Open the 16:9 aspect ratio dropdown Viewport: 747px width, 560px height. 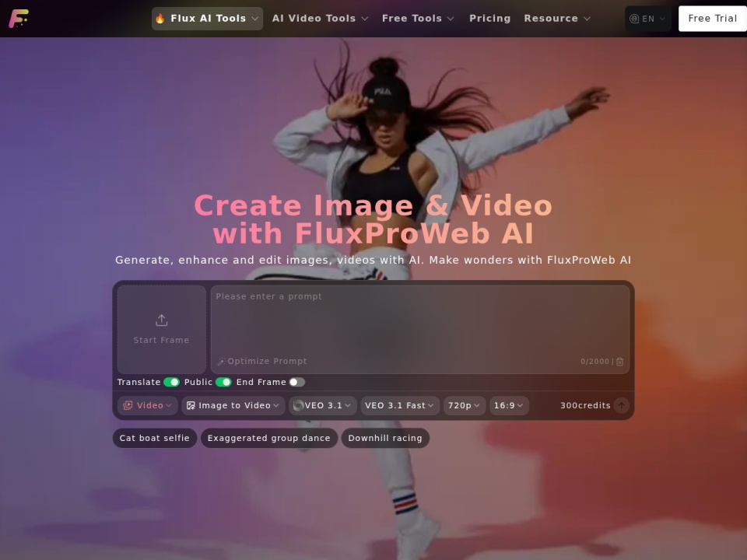point(509,405)
